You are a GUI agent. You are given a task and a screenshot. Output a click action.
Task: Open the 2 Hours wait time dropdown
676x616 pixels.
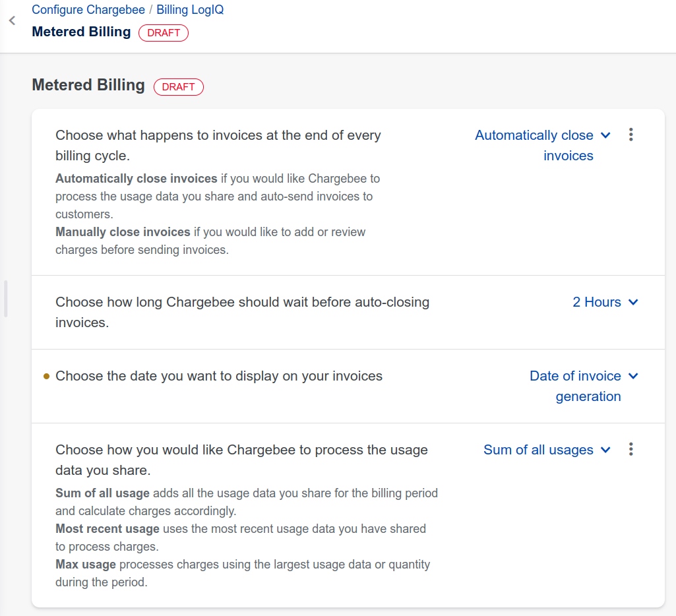tap(597, 302)
